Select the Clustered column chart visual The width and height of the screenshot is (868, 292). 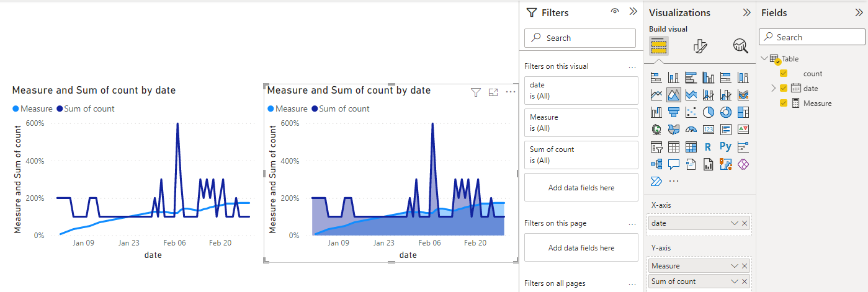(709, 77)
